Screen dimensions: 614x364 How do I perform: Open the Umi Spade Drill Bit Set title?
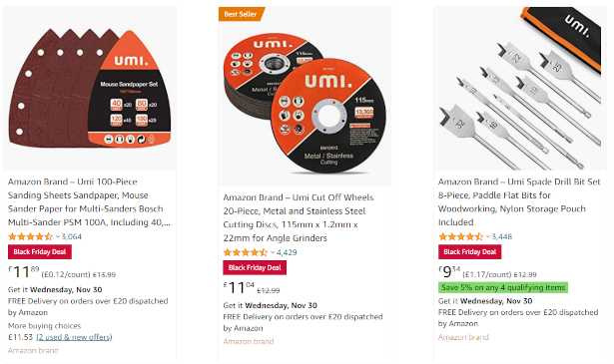(x=519, y=201)
